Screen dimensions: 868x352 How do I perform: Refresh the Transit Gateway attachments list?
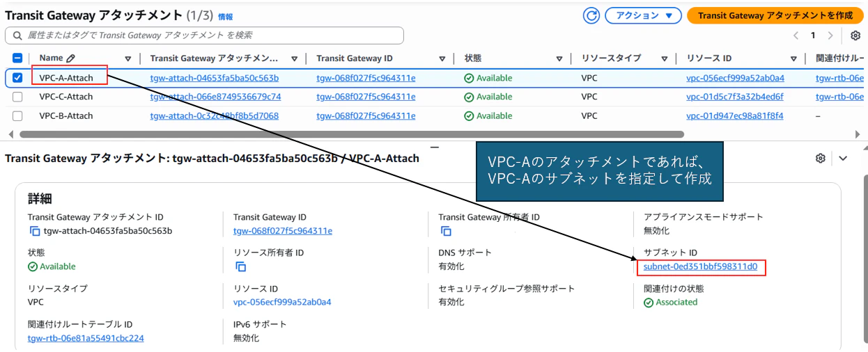click(591, 15)
